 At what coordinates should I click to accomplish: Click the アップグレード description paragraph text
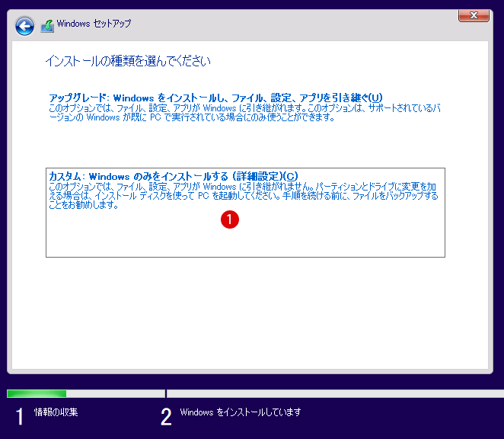pyautogui.click(x=244, y=113)
